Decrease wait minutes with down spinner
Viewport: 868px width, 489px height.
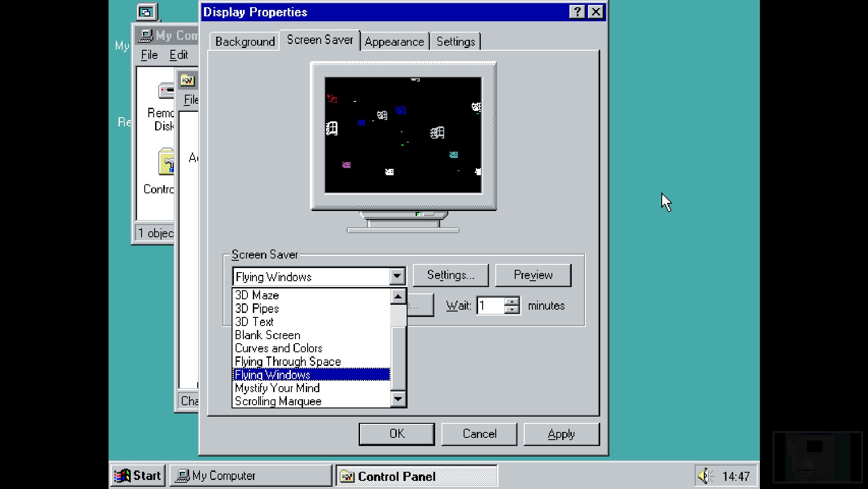tap(512, 310)
